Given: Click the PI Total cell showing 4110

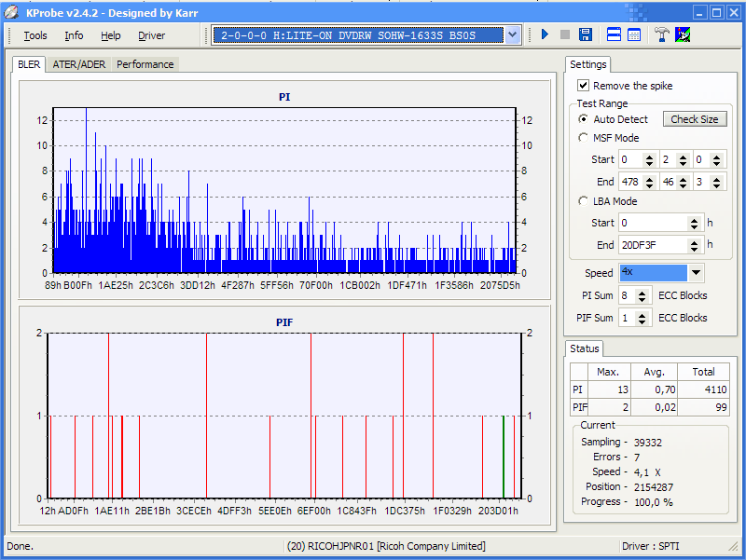Looking at the screenshot, I should tap(703, 389).
